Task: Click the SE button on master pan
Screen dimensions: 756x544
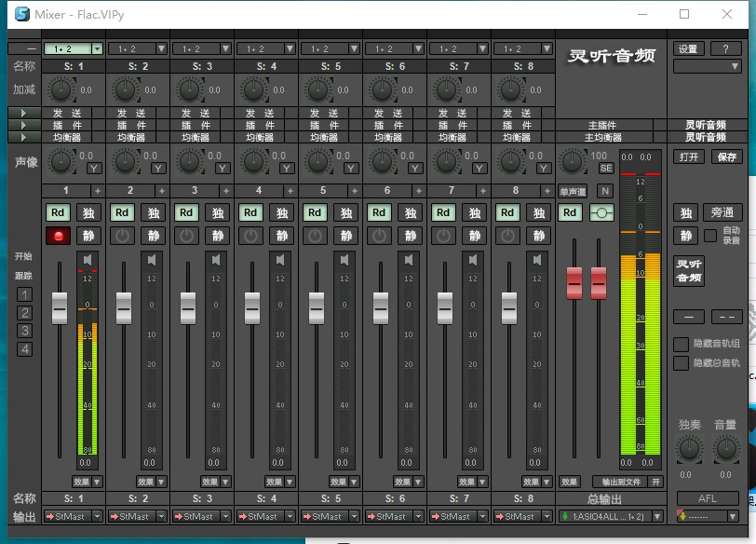Action: pos(606,169)
